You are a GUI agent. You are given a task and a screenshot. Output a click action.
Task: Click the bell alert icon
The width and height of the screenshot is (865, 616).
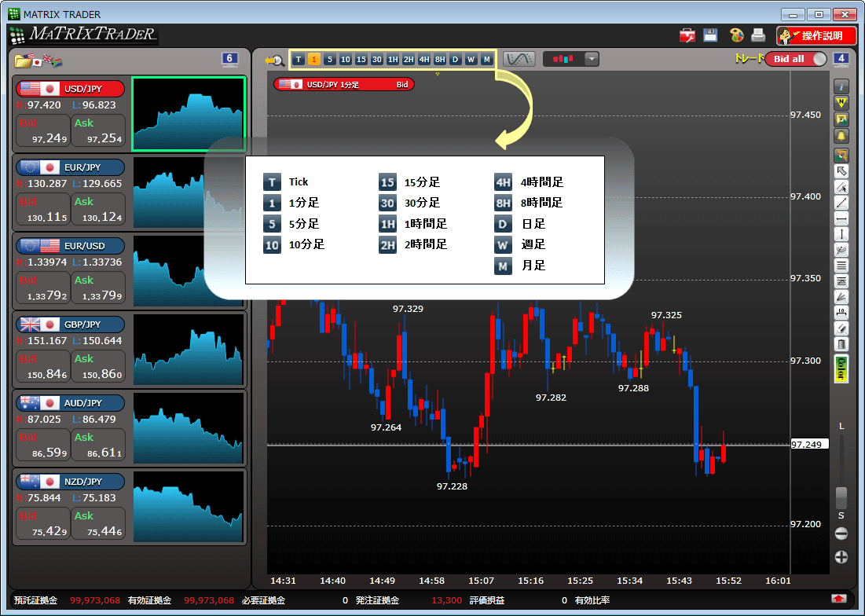pos(841,136)
